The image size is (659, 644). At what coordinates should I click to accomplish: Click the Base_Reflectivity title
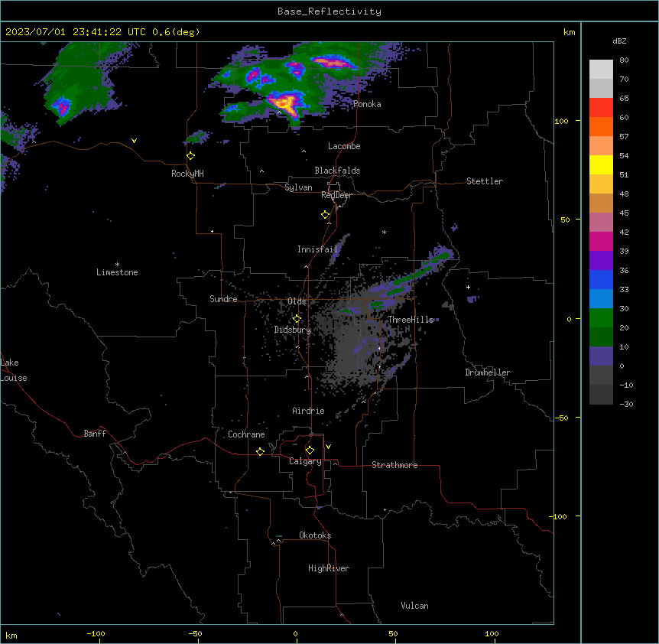point(329,11)
